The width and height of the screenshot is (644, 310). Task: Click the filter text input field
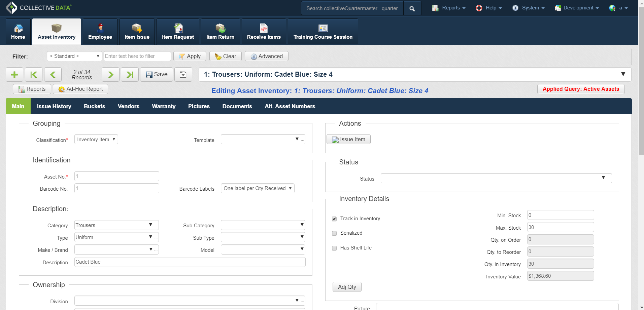(x=137, y=56)
